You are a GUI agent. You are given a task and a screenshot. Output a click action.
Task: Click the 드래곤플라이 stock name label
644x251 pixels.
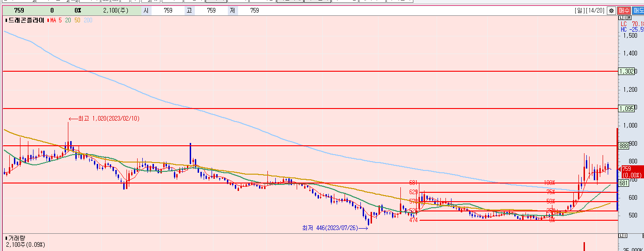click(x=26, y=20)
